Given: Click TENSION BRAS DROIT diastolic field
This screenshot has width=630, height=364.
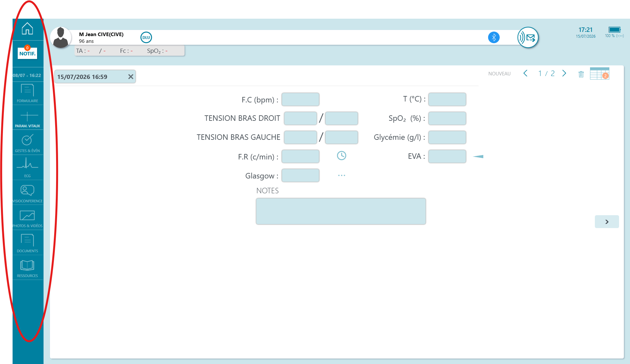Looking at the screenshot, I should pos(341,118).
